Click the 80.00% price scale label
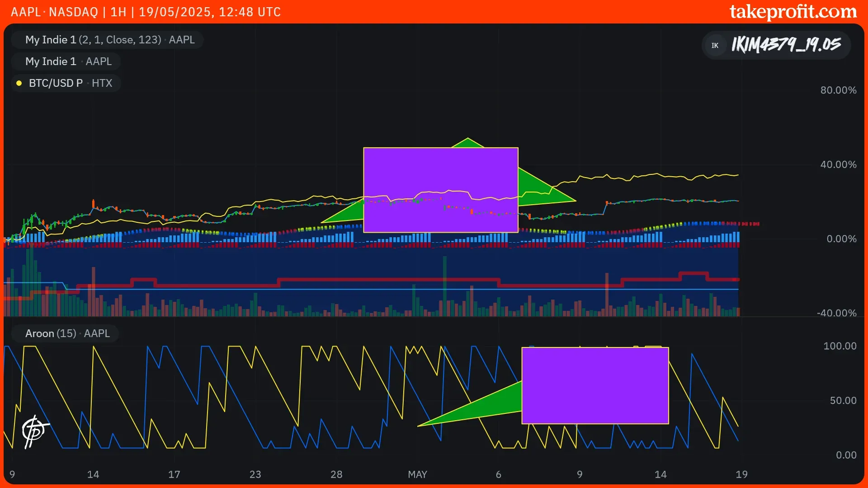The image size is (868, 488). [x=838, y=90]
